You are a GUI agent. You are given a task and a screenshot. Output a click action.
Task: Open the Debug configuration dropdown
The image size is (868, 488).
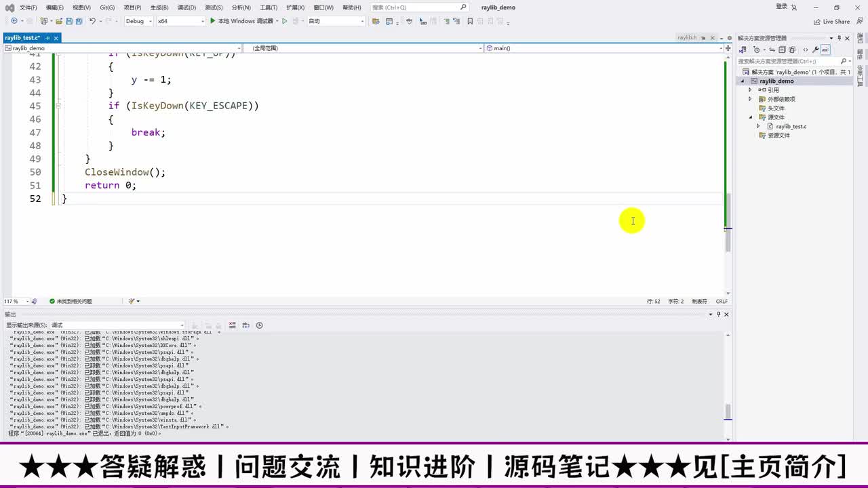[138, 21]
